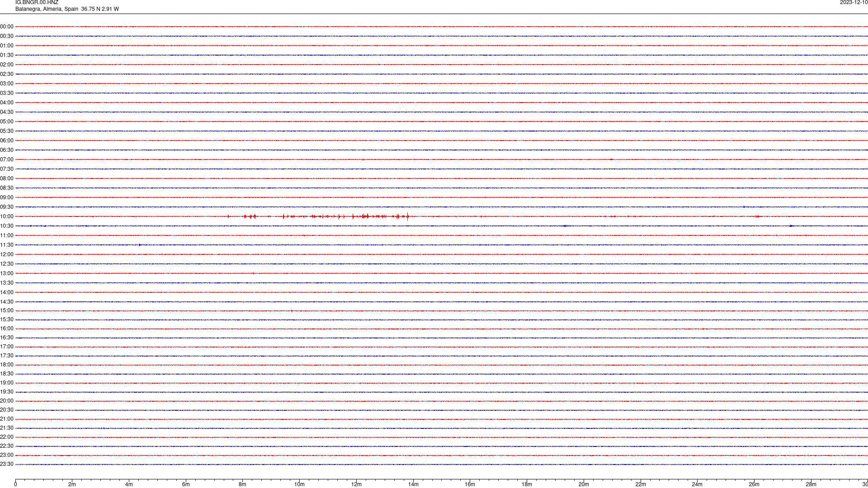Image resolution: width=868 pixels, height=488 pixels.
Task: Select the 11:30 trace time label
Action: (x=7, y=245)
